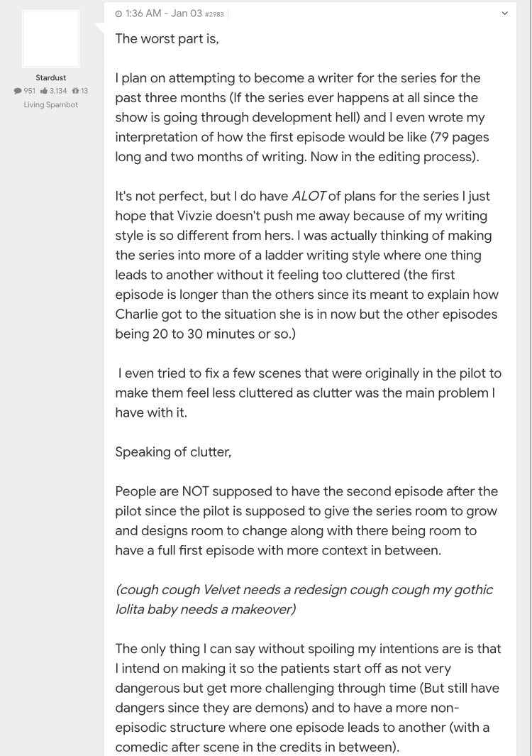This screenshot has width=532, height=756.
Task: Click the 'Speaking of clutter,' line
Action: pos(173,451)
